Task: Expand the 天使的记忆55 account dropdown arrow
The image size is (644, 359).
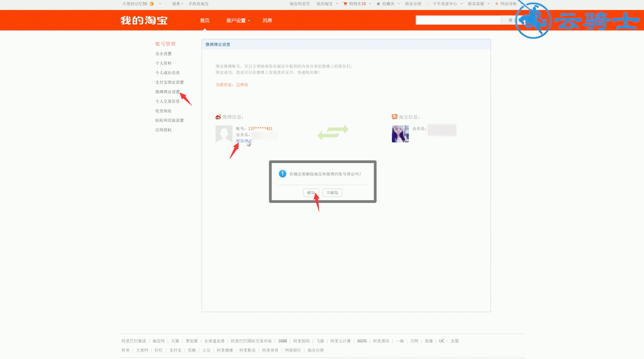Action: pyautogui.click(x=160, y=4)
